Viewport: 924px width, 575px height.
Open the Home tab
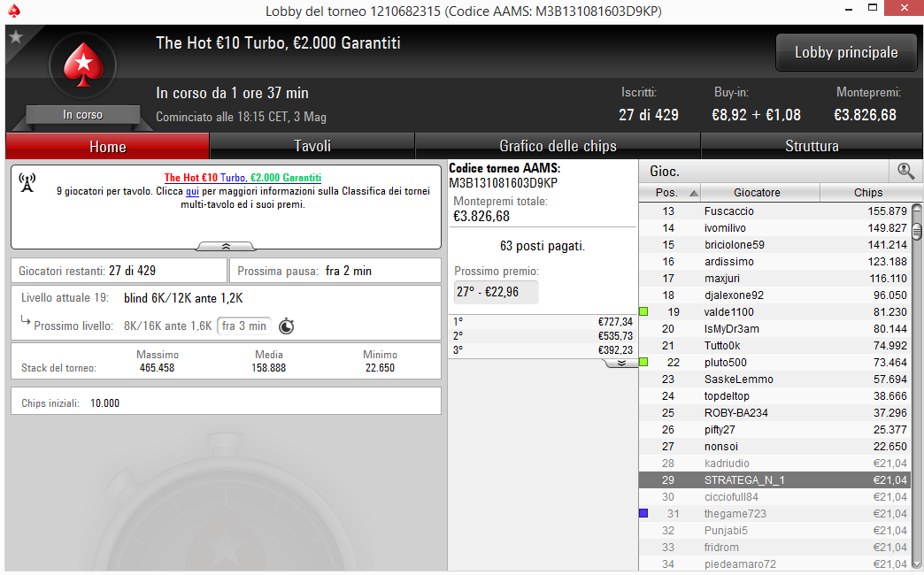(107, 146)
